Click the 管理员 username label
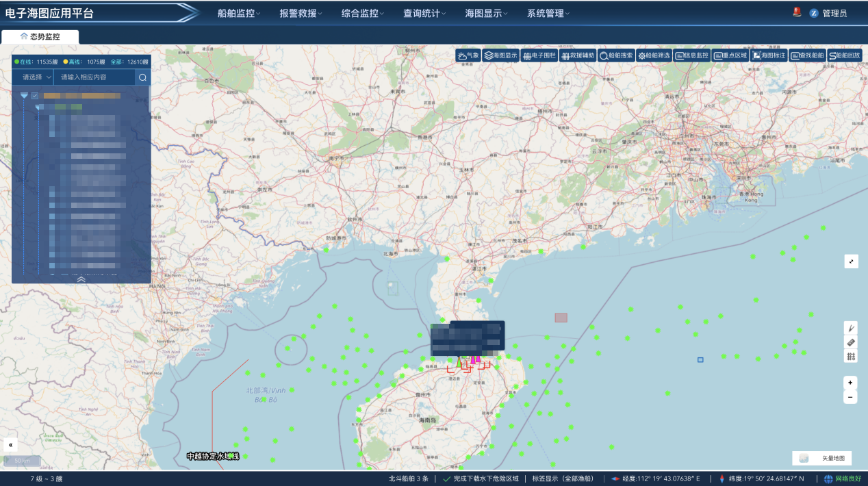 pos(834,13)
